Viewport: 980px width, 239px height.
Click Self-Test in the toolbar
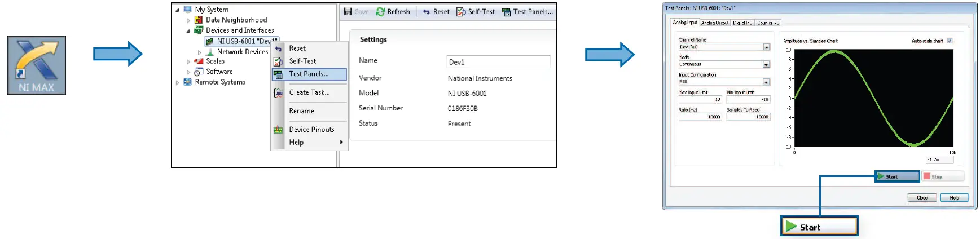(476, 12)
